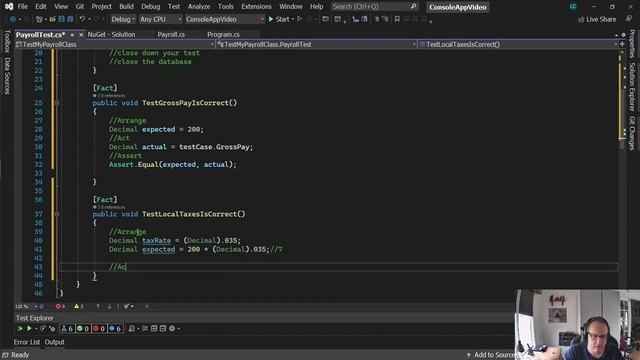Open the Extensions menu

point(256,7)
